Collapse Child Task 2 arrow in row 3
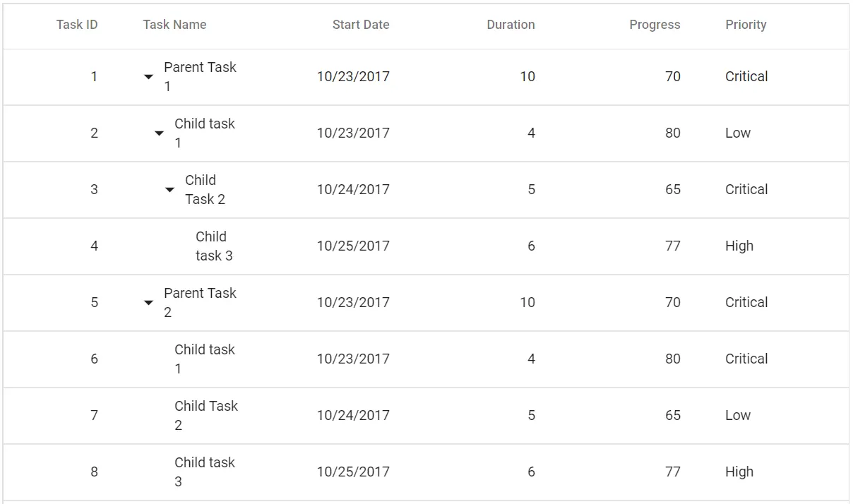This screenshot has height=504, width=853. point(169,190)
